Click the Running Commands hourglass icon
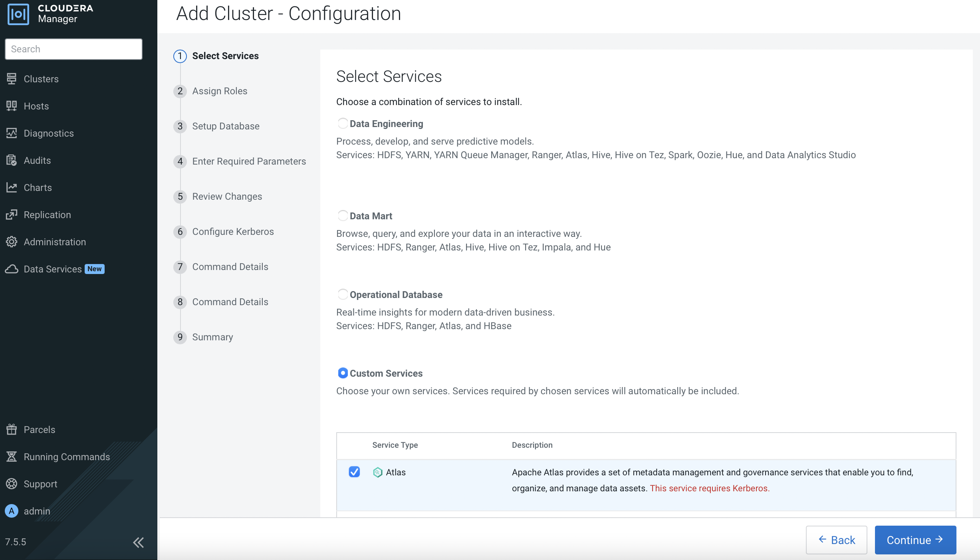The image size is (980, 560). pyautogui.click(x=12, y=457)
